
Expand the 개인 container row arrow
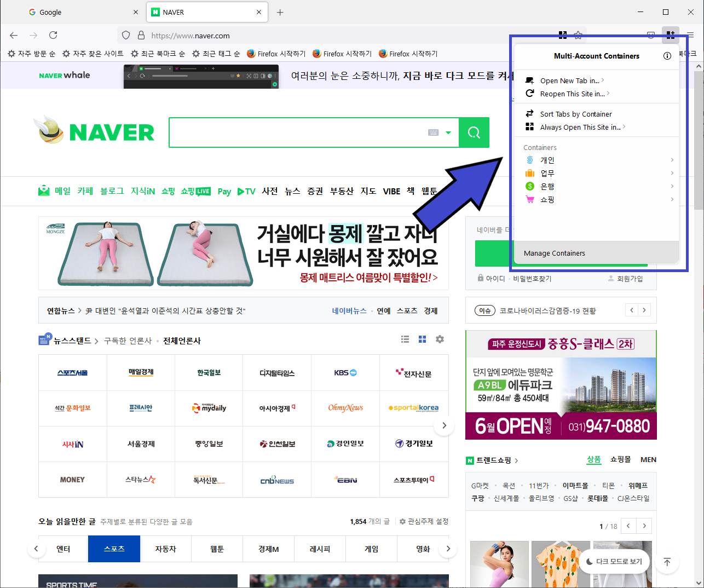[672, 160]
